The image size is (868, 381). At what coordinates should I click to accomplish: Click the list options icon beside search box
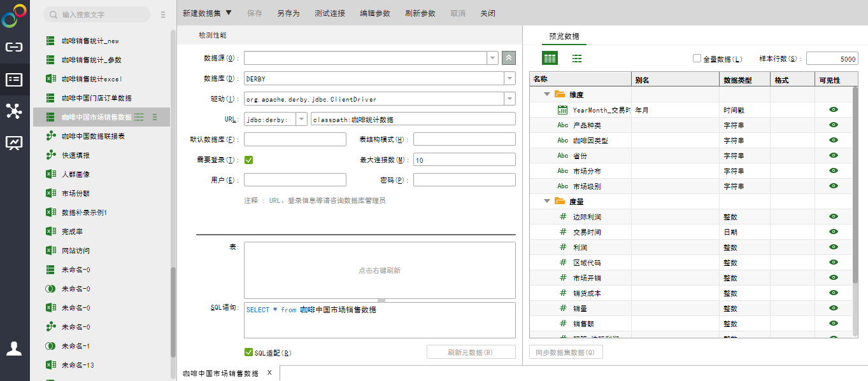162,14
